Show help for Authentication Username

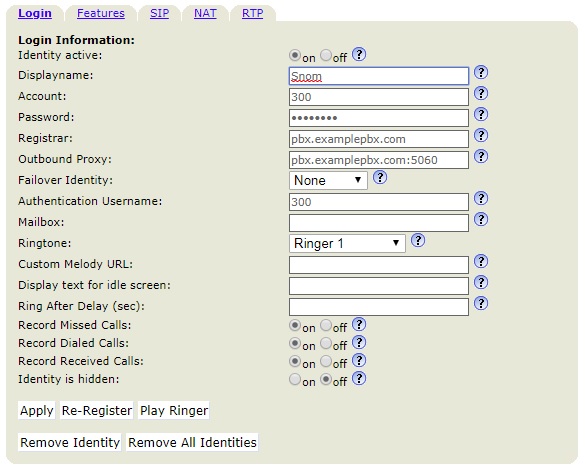click(481, 198)
